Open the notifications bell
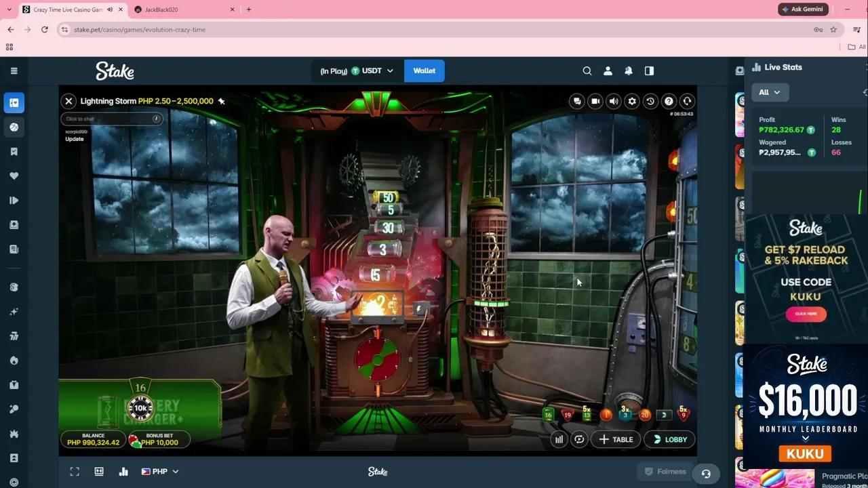This screenshot has width=868, height=488. 629,70
